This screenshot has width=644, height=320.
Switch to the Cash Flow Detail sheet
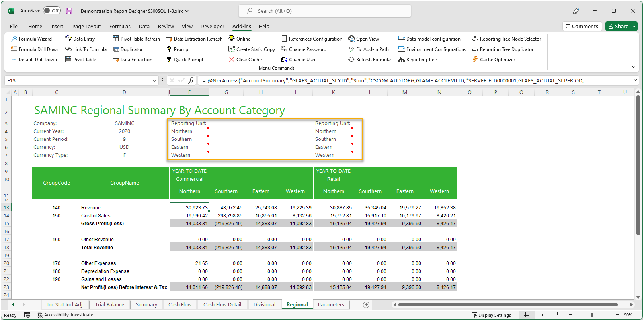(222, 305)
